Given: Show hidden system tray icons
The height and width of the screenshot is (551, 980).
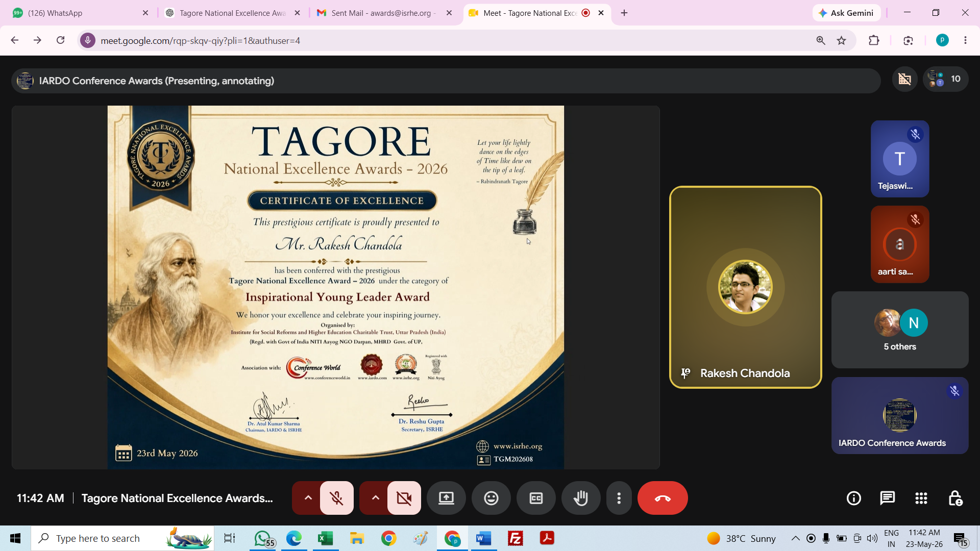Looking at the screenshot, I should click(796, 538).
